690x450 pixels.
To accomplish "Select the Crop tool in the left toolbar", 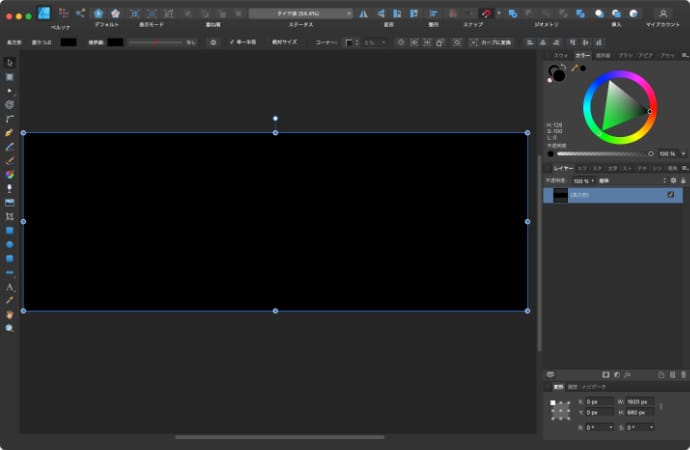I will [x=9, y=216].
